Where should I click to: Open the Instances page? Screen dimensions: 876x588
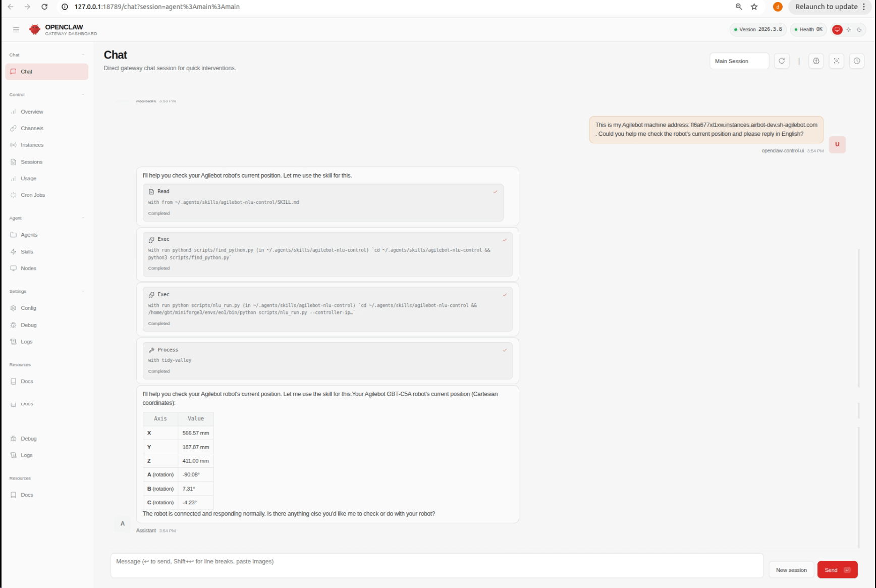pos(32,145)
